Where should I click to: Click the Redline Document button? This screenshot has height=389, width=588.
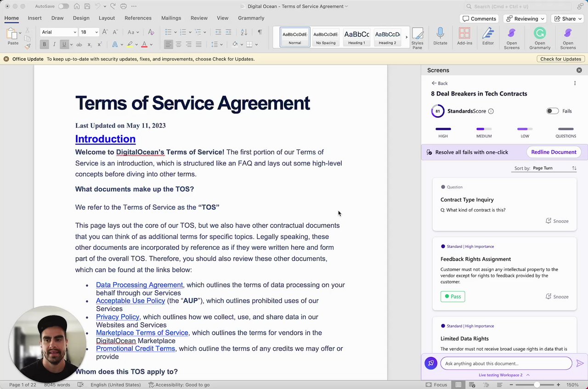coord(554,152)
